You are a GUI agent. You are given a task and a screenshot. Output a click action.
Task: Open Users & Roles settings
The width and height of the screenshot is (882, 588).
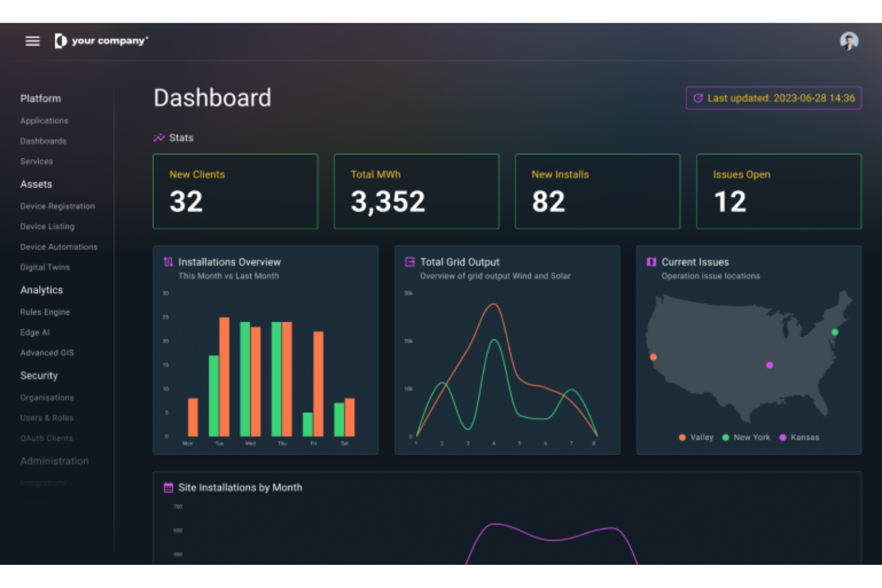point(47,418)
